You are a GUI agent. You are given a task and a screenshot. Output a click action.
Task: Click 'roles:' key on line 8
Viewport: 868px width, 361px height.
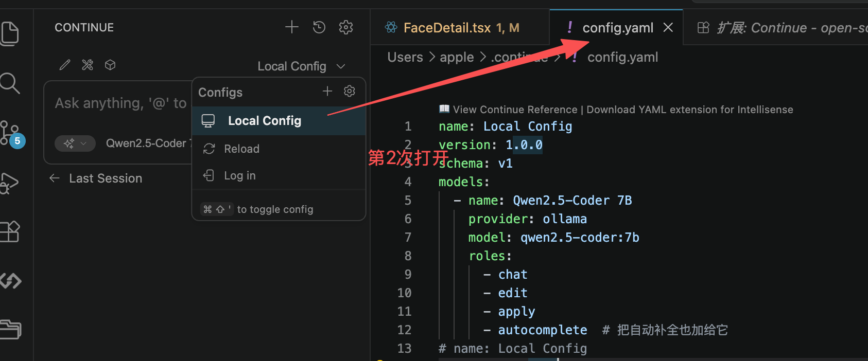(490, 256)
